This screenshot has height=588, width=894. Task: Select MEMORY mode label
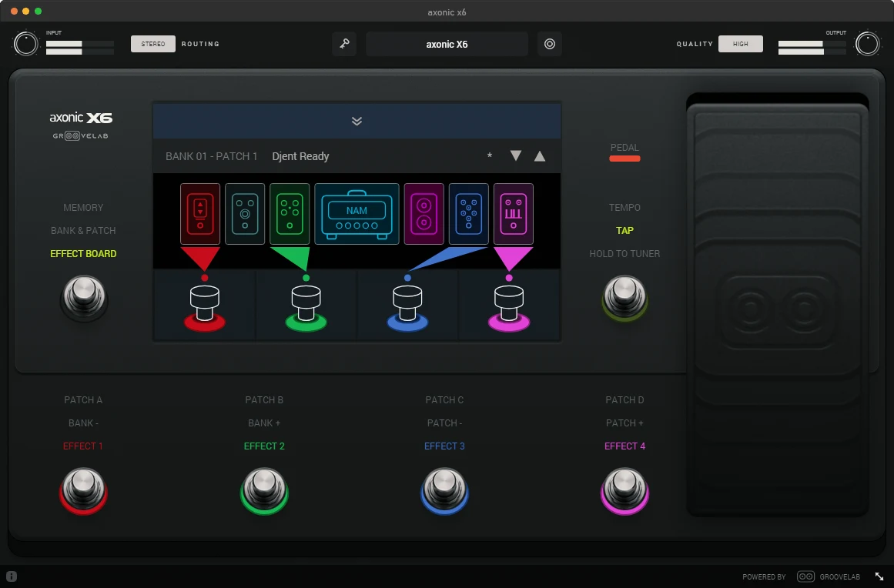click(x=83, y=207)
